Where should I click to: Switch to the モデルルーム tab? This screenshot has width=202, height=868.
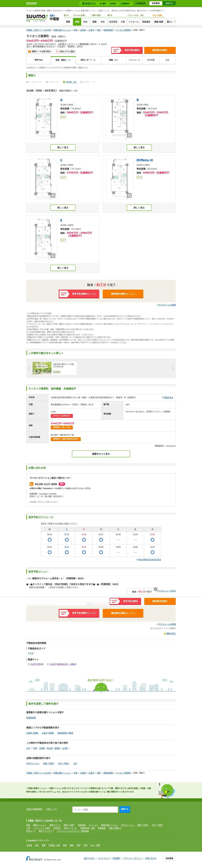[135, 60]
